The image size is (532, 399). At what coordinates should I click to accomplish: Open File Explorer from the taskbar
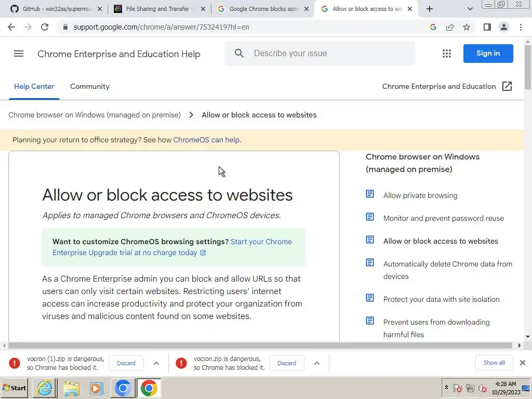[x=71, y=388]
